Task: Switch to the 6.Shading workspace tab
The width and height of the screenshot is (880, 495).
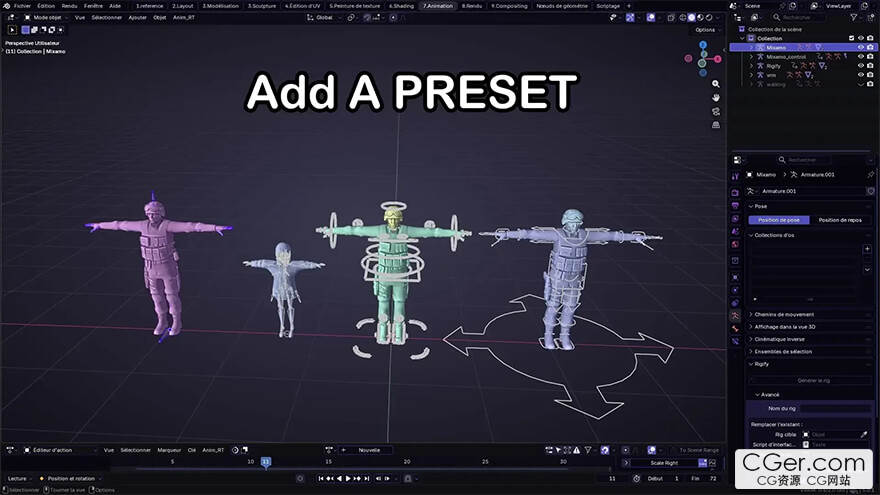Action: pos(403,5)
